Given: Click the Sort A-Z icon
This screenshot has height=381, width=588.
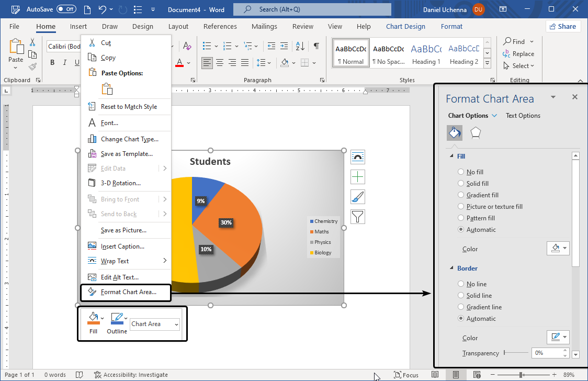Looking at the screenshot, I should (299, 46).
